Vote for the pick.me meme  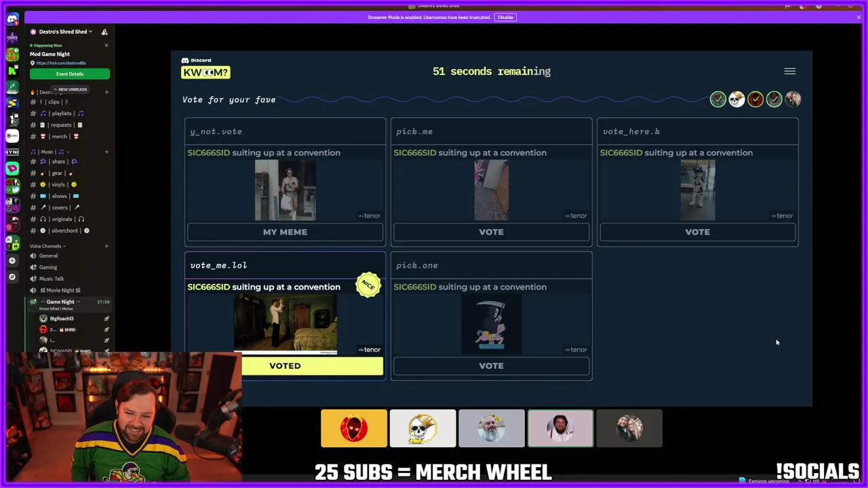491,232
